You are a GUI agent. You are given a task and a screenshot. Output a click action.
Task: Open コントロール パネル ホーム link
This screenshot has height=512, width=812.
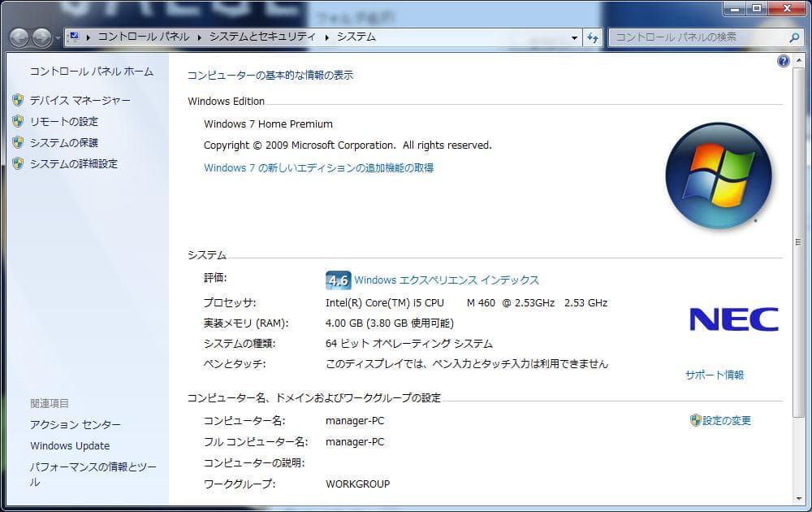coord(91,72)
